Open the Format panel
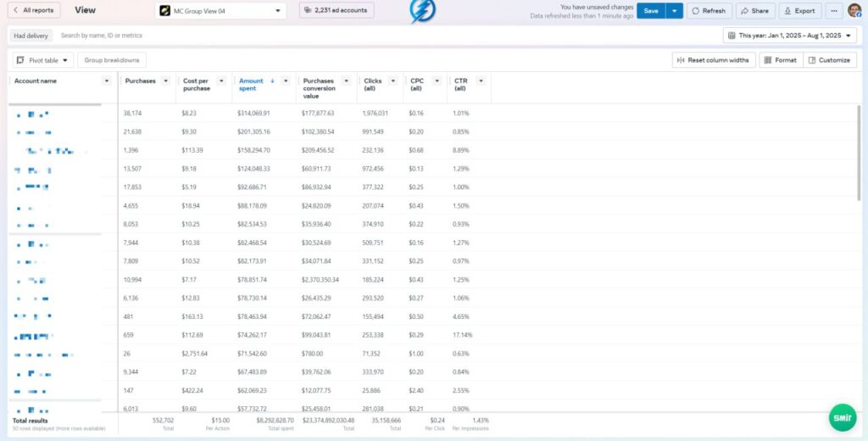868x441 pixels. 780,60
